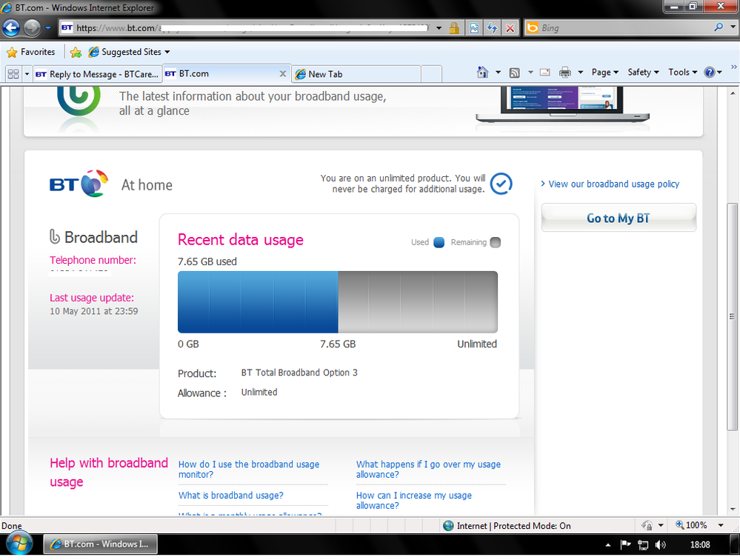Click the Add to Favorites Bar star icon
The height and width of the screenshot is (560, 740).
pyautogui.click(x=76, y=52)
